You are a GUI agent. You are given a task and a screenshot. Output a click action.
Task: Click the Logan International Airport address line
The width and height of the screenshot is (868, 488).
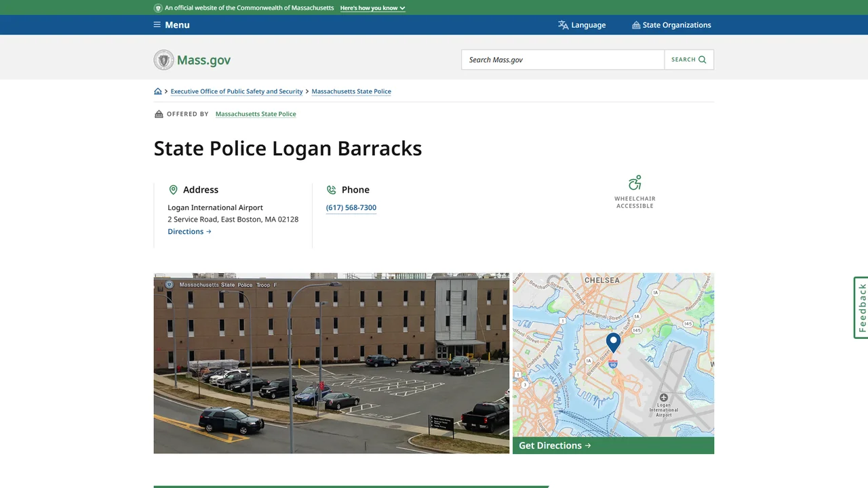click(x=216, y=207)
